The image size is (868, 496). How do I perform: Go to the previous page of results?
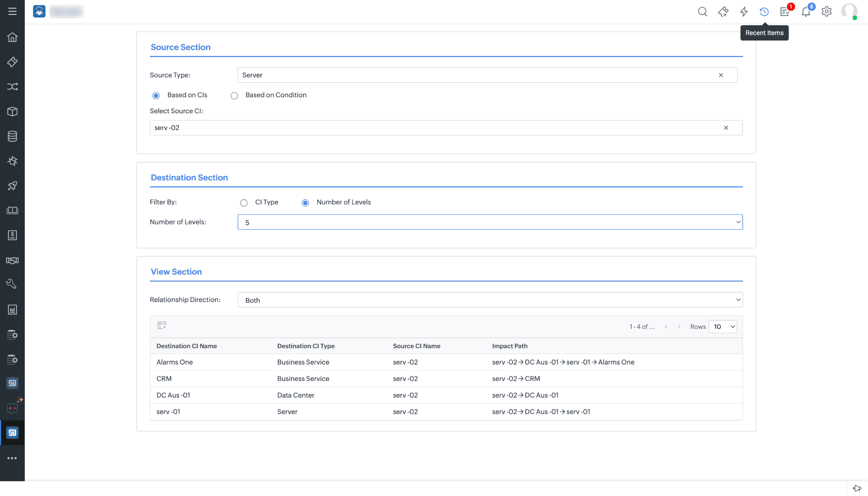coord(666,327)
